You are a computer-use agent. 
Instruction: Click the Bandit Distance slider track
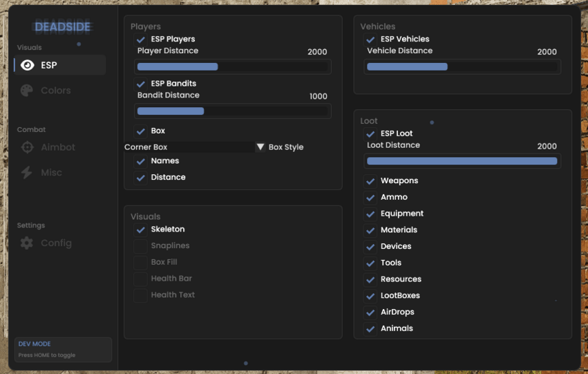[232, 111]
